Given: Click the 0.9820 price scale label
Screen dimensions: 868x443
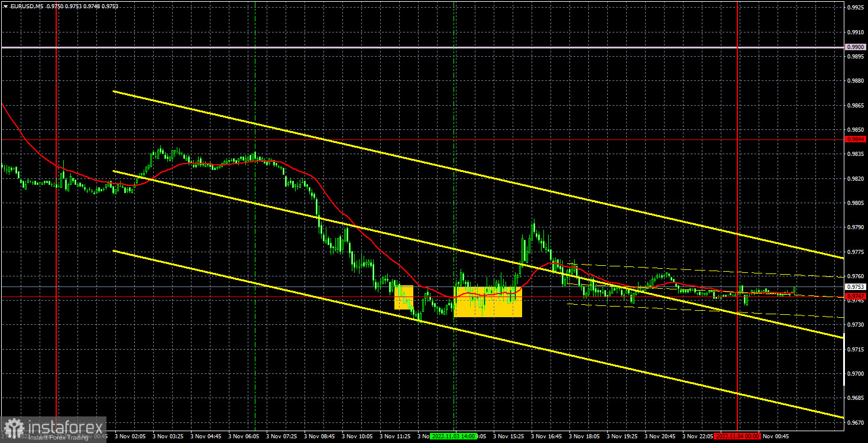Looking at the screenshot, I should pos(856,178).
